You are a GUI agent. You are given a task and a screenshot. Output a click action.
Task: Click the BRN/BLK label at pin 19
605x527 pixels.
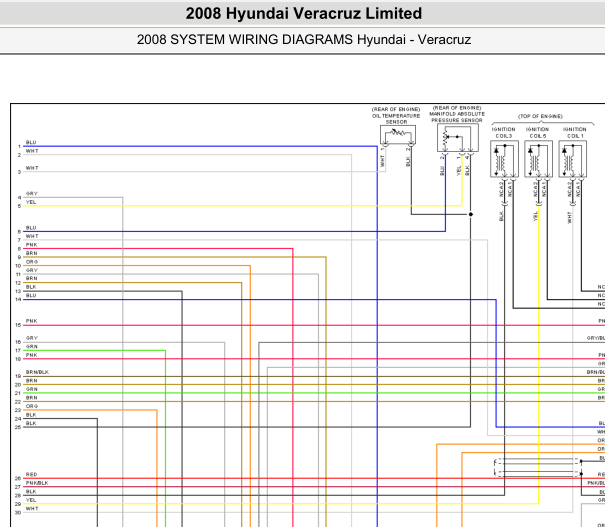pyautogui.click(x=37, y=372)
